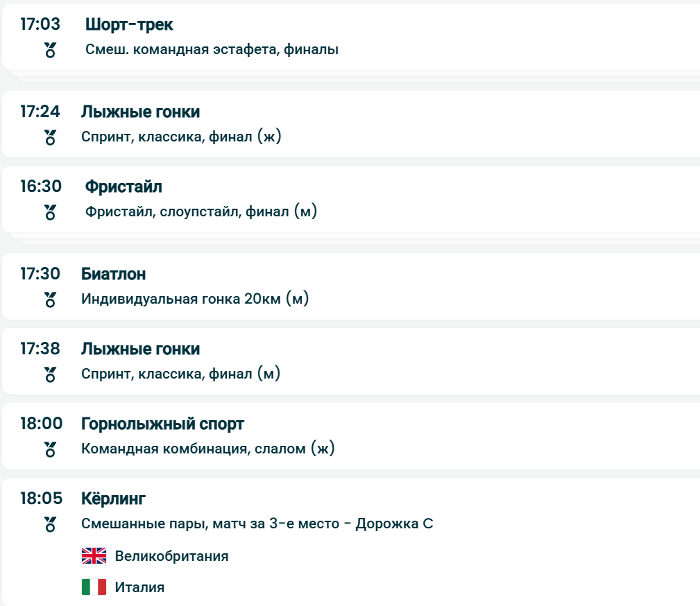Click medal icon under 17:03 Шорт-трек
The image size is (700, 606).
pos(50,50)
